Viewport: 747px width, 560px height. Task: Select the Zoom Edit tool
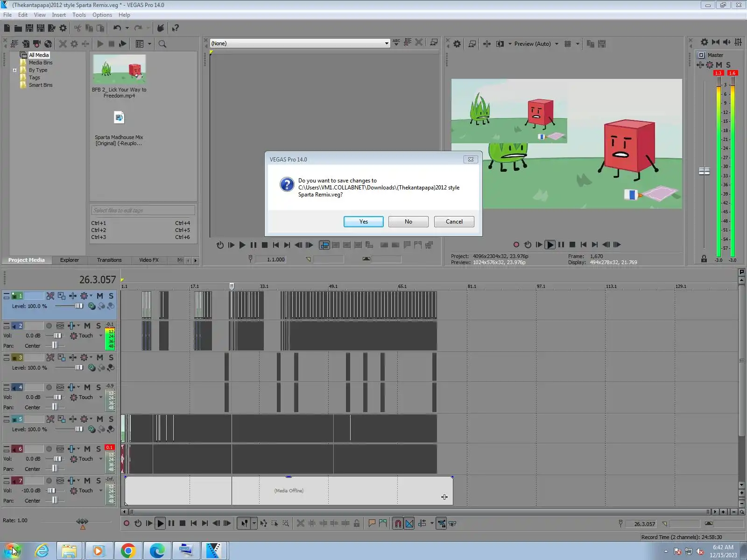click(286, 524)
